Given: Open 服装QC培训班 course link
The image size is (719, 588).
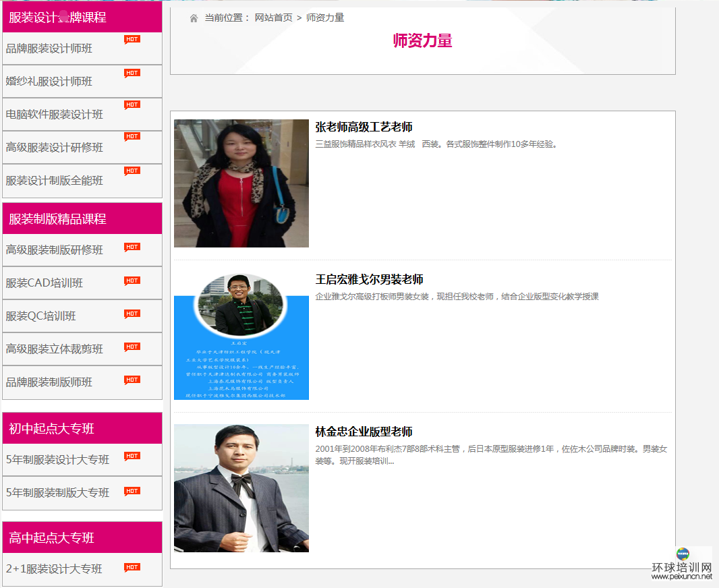Looking at the screenshot, I should coord(41,316).
